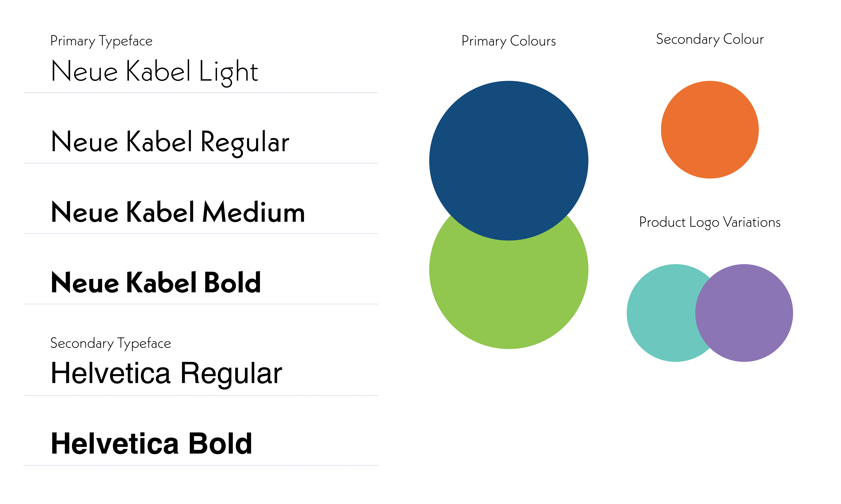Select the orange secondary colour circle
Image resolution: width=841 pixels, height=504 pixels.
[710, 129]
